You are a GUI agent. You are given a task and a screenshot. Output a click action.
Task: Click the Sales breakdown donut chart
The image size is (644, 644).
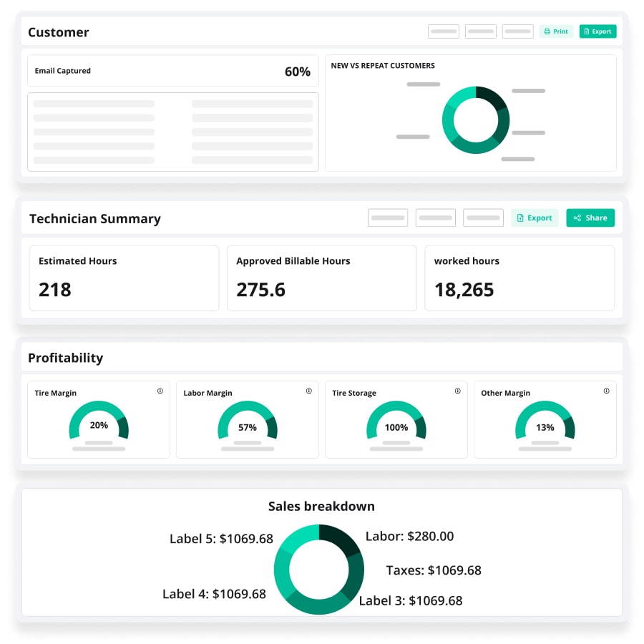(319, 570)
